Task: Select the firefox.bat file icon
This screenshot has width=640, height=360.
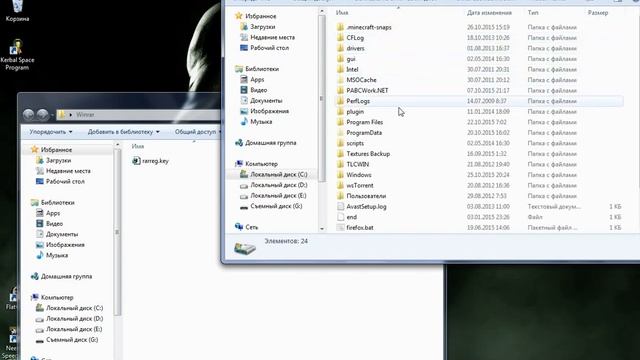Action: click(340, 228)
